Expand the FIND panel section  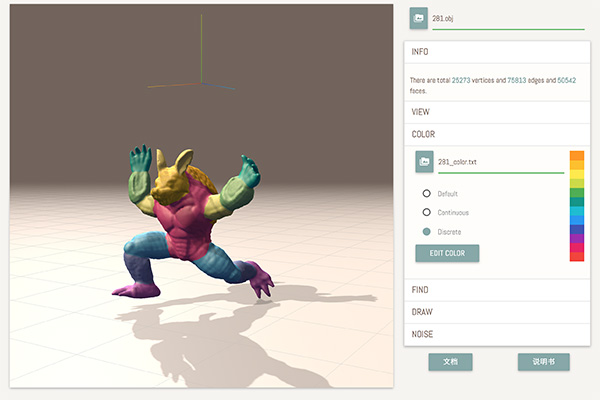[497, 290]
